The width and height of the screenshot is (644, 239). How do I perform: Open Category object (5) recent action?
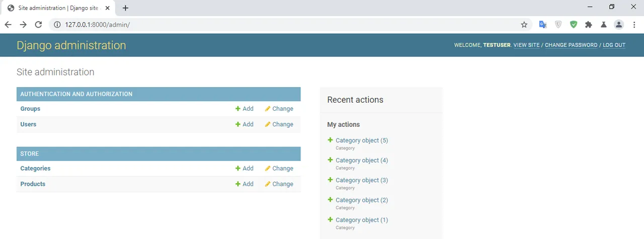[x=362, y=140]
